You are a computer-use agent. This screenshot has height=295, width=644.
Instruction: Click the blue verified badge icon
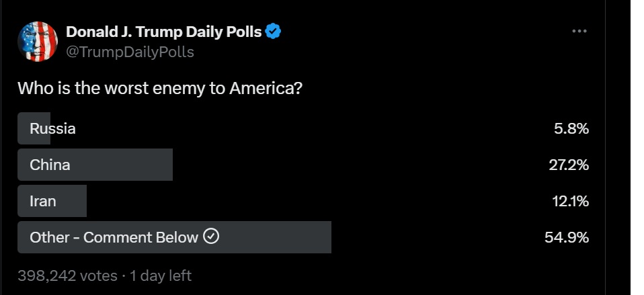273,31
